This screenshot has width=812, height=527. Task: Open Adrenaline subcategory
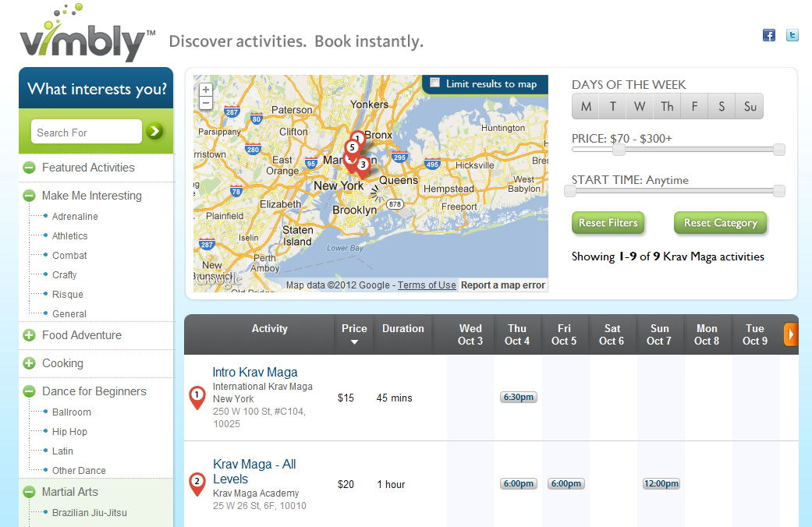75,217
